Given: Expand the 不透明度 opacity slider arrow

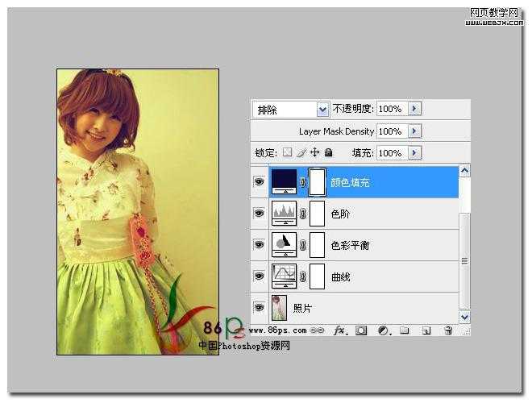Looking at the screenshot, I should pyautogui.click(x=414, y=109).
